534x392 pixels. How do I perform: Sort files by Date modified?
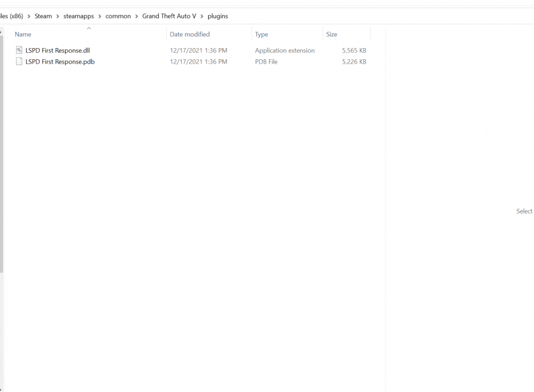pos(190,34)
